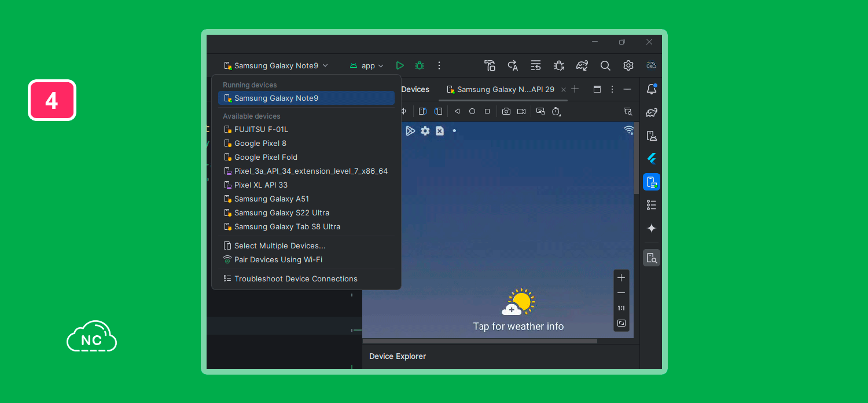Click the cloud account avatar icon
This screenshot has height=403, width=868.
[652, 65]
